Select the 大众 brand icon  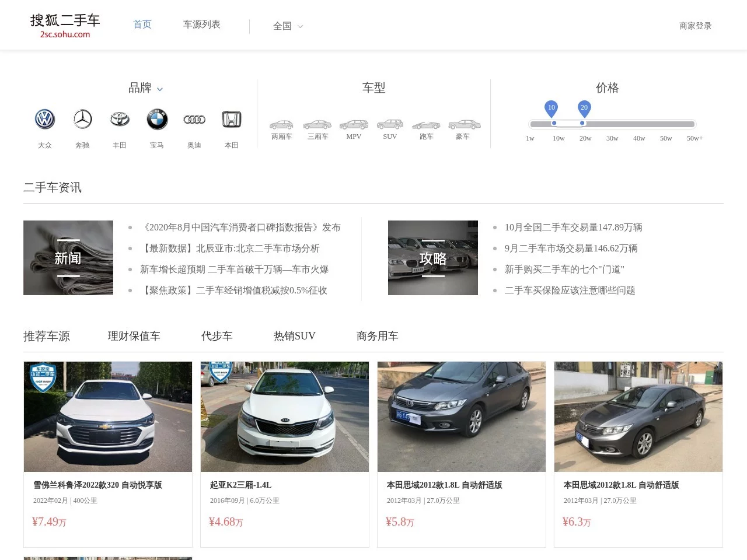tap(45, 119)
